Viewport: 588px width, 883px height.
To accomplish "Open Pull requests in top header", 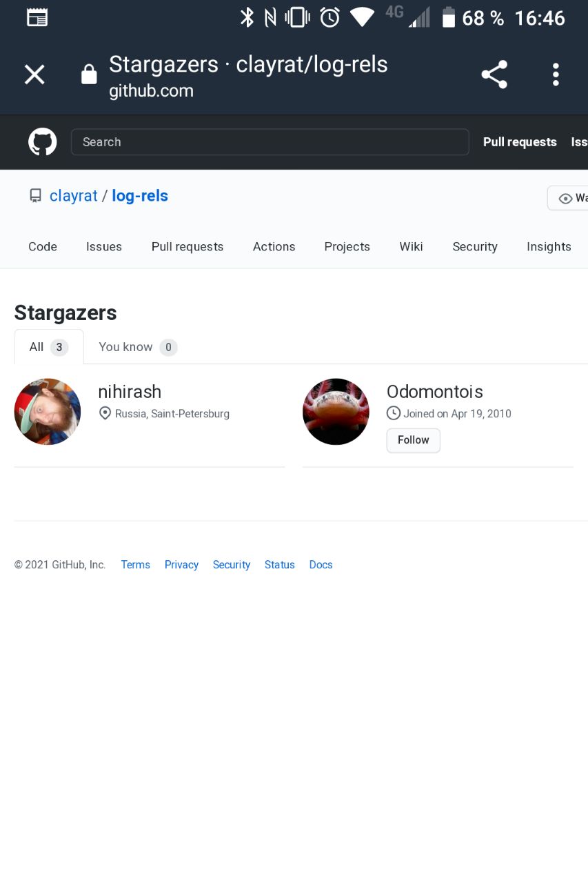I will [x=520, y=142].
